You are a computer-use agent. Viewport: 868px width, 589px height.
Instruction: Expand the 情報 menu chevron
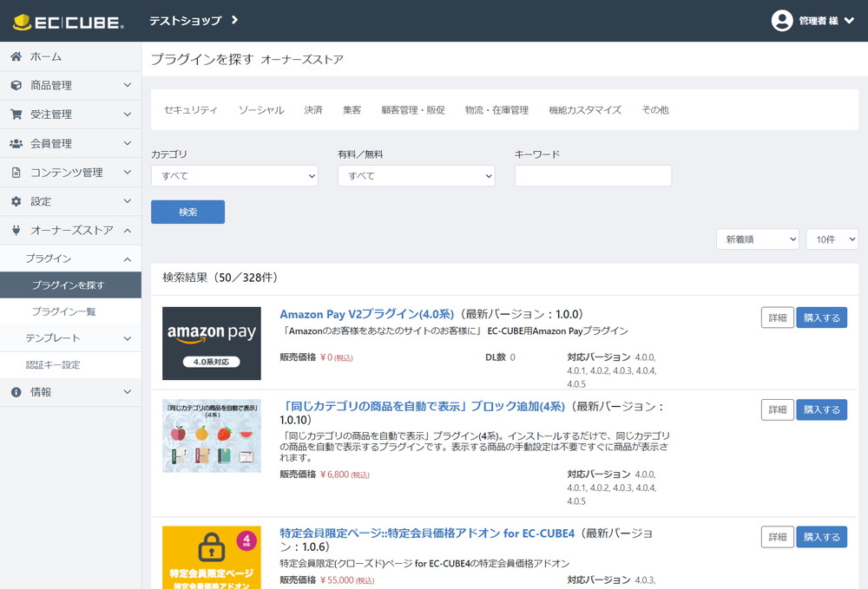(128, 391)
